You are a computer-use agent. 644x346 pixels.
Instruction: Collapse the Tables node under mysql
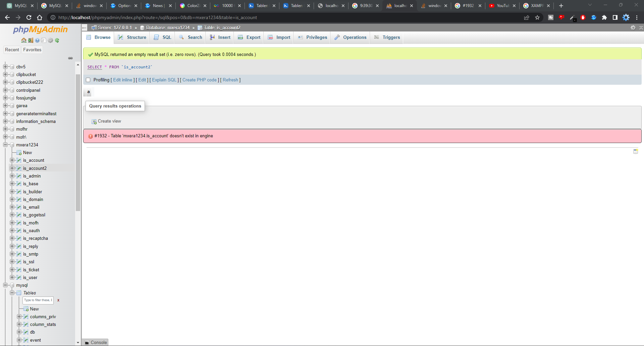point(12,293)
